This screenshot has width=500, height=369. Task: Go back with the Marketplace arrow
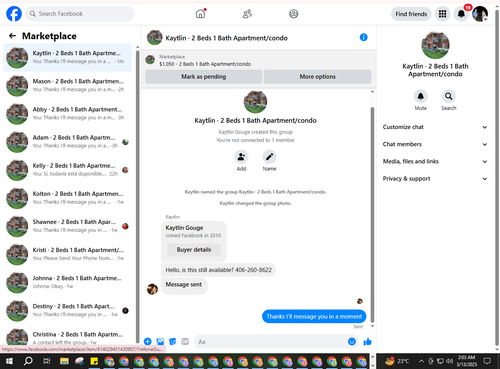12,36
